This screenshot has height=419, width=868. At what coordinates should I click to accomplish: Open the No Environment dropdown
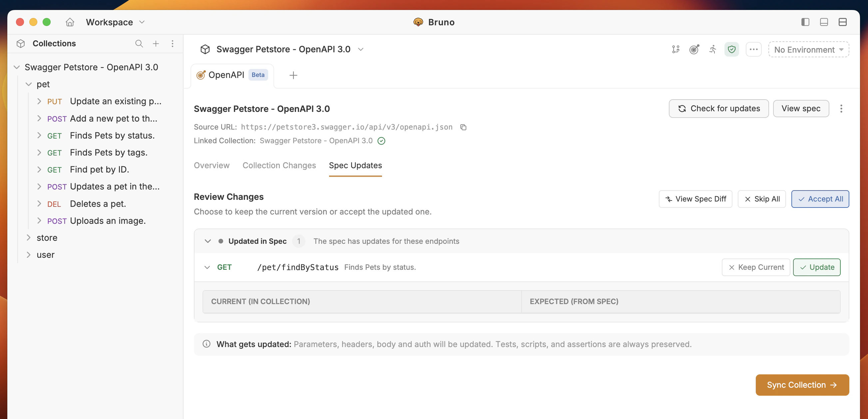(x=808, y=50)
